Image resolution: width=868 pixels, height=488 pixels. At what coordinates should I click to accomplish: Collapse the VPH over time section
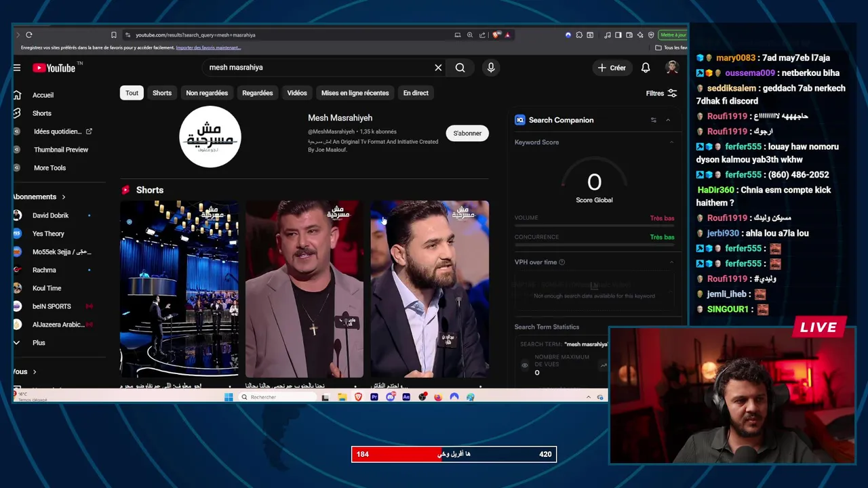671,262
